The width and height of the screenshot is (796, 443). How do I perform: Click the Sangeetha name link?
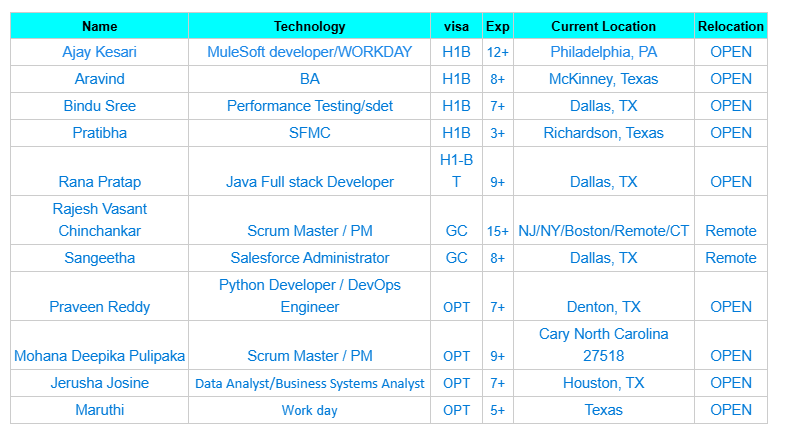(99, 258)
